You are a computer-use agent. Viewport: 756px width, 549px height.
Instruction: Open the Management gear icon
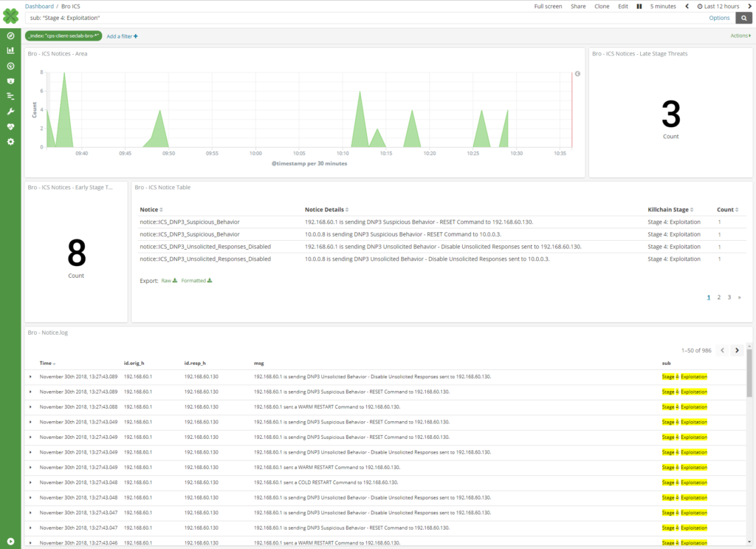(x=10, y=142)
